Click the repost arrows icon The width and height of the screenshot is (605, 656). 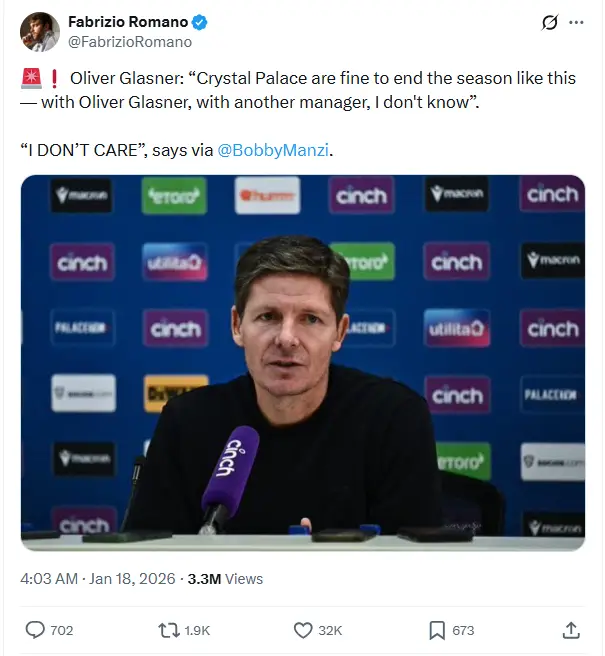[169, 630]
